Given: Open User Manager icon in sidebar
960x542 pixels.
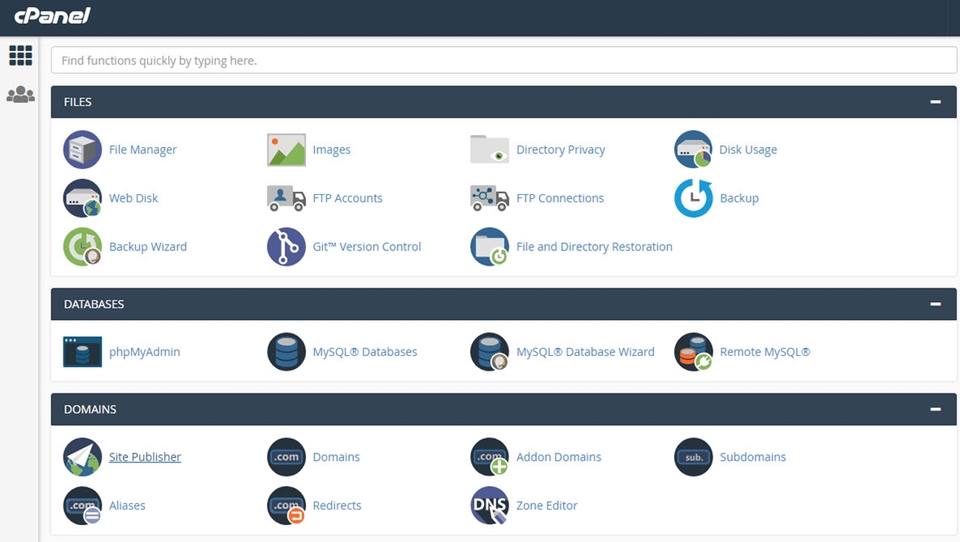Looking at the screenshot, I should (20, 94).
